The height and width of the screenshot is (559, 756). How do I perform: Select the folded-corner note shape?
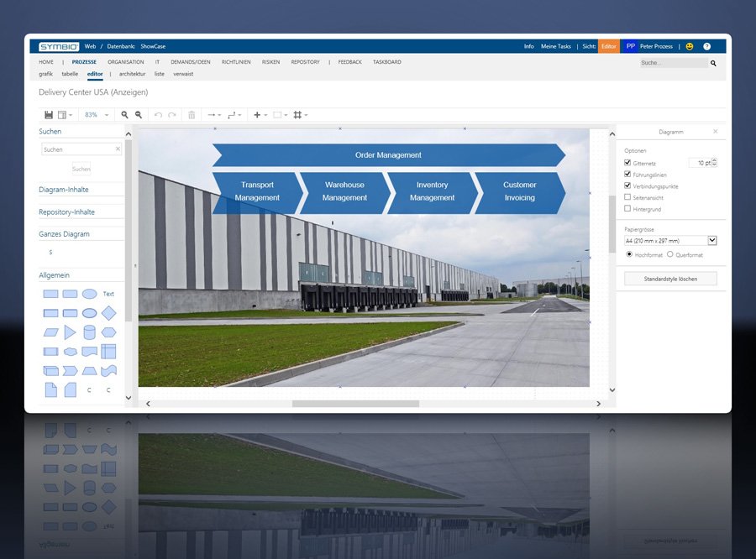click(x=50, y=389)
